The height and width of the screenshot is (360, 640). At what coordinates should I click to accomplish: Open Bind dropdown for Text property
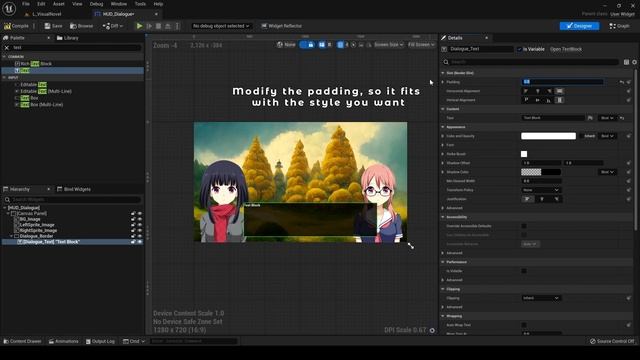point(607,118)
